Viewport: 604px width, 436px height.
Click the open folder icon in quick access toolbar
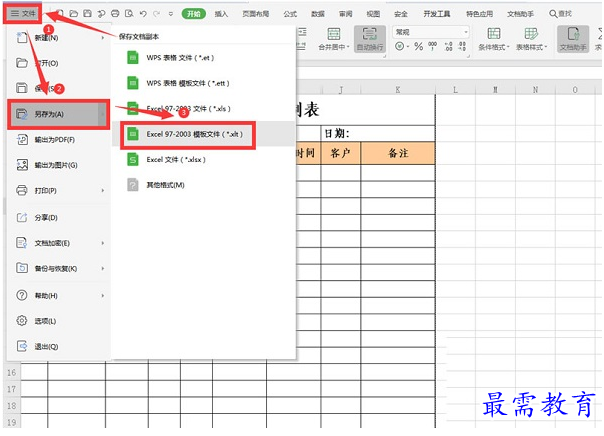(x=74, y=13)
